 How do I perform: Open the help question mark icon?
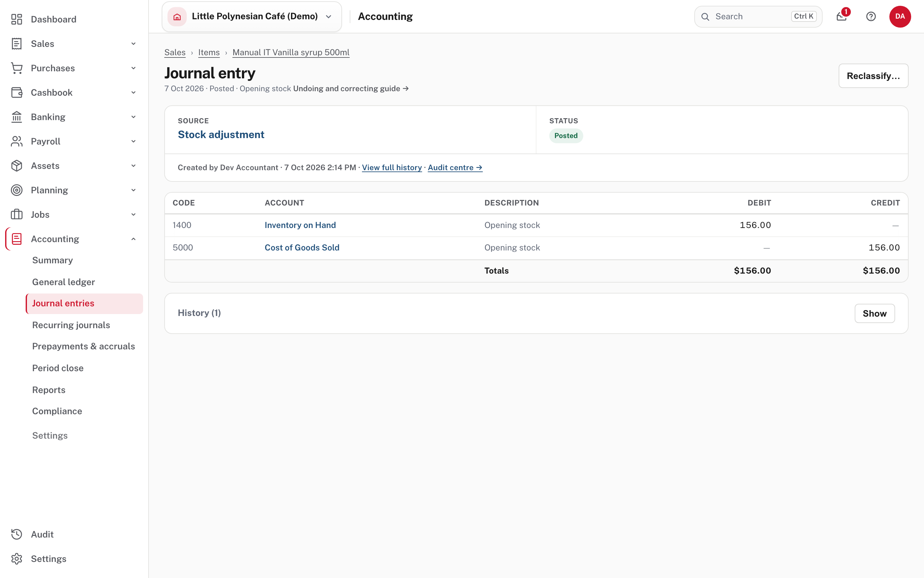871,16
